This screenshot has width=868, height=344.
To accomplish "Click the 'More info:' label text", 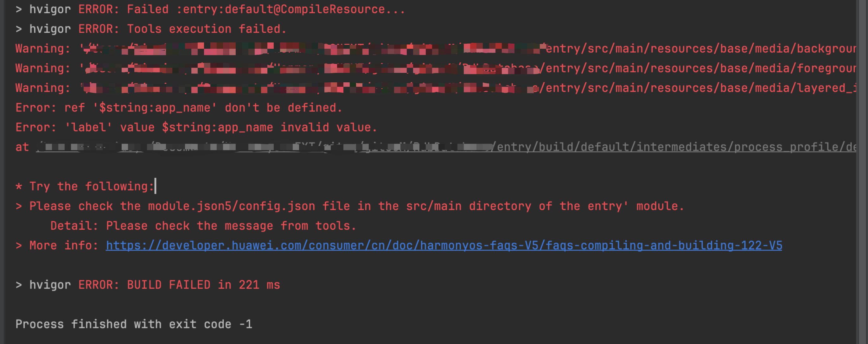I will point(64,245).
